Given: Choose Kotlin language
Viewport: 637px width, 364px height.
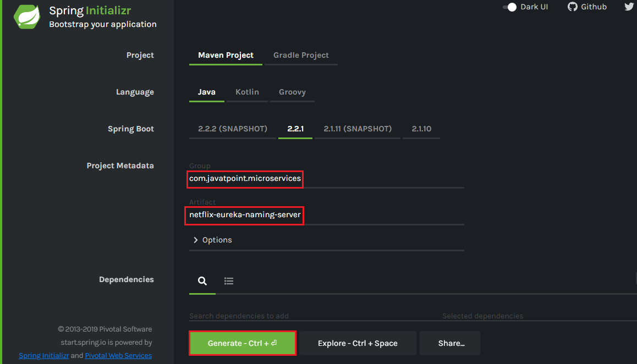Looking at the screenshot, I should [x=247, y=92].
